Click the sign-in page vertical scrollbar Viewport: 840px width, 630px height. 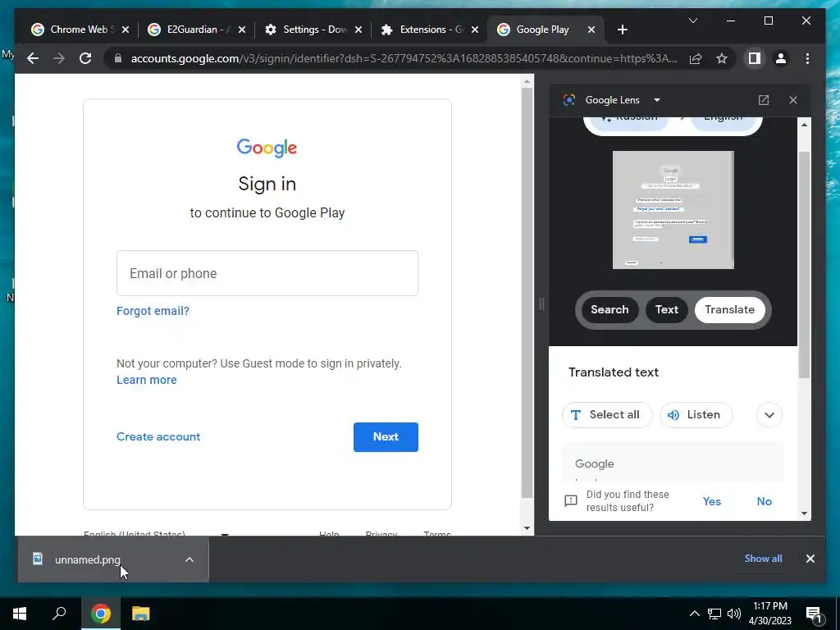pos(527,292)
